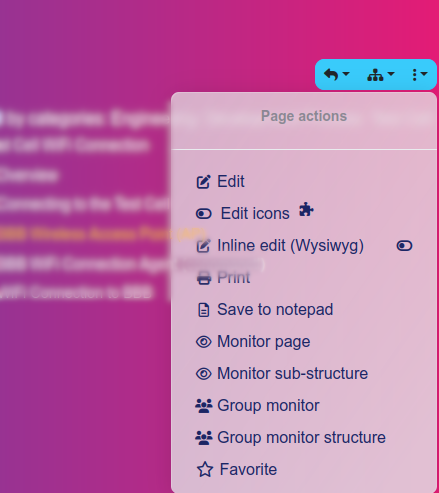Screen dimensions: 439x493
Task: Click the printer icon next to Print
Action: [204, 278]
